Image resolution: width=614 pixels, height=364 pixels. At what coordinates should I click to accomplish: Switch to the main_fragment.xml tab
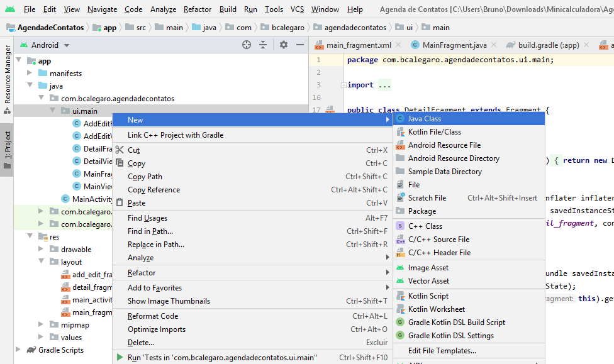pos(359,45)
